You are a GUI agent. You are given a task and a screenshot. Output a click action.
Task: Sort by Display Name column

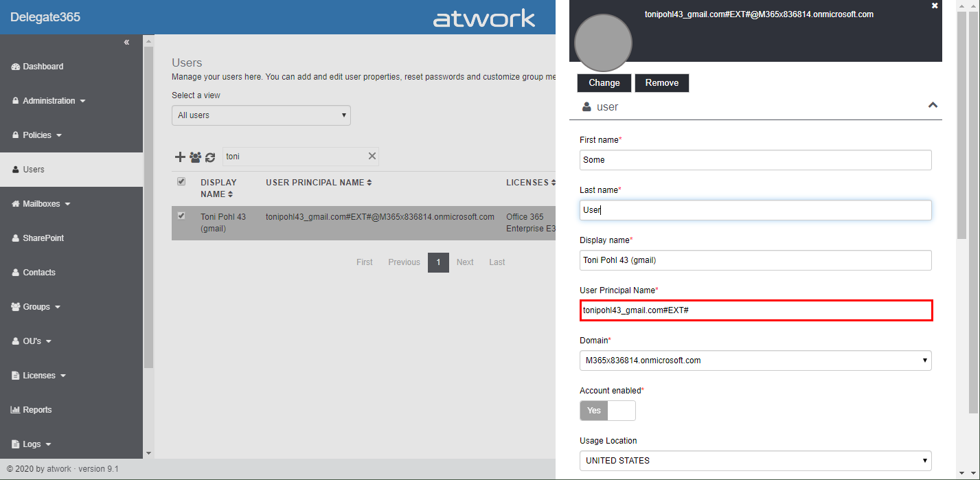[218, 188]
